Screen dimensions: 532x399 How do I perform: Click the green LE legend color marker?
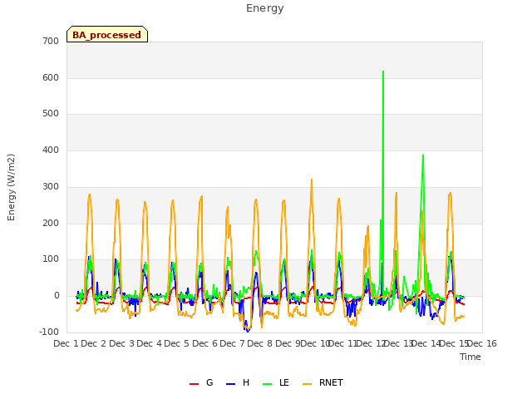pos(267,384)
